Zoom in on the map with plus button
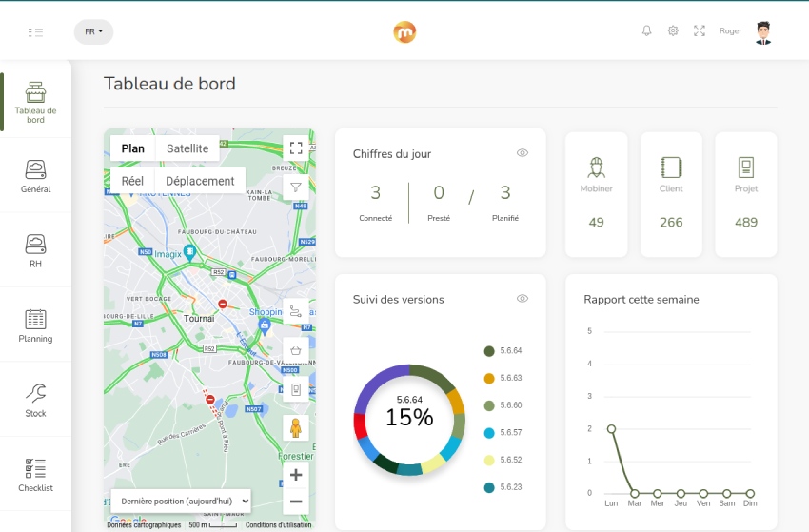Image resolution: width=809 pixels, height=532 pixels. pos(296,475)
